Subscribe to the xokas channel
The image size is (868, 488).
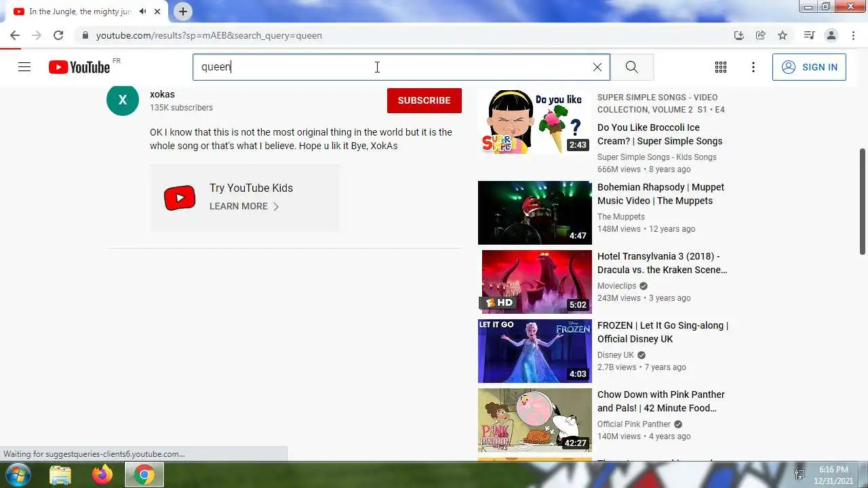click(425, 100)
